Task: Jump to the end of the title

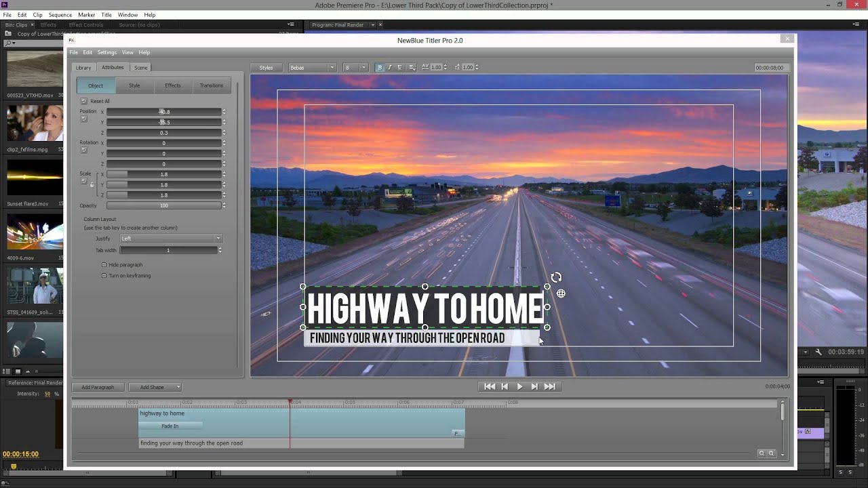Action: 550,386
